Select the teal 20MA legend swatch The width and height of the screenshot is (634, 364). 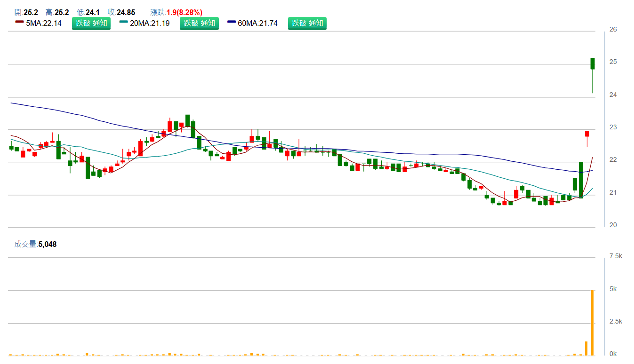tap(124, 22)
